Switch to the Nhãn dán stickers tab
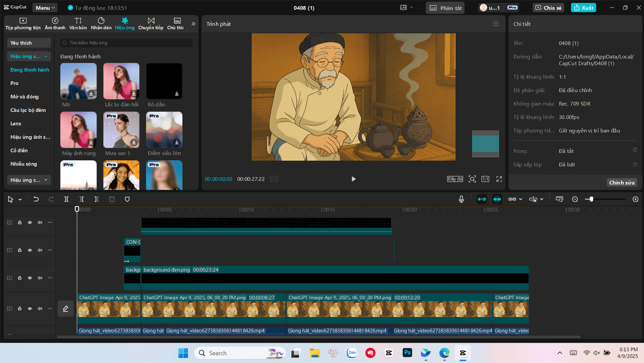 (x=101, y=24)
